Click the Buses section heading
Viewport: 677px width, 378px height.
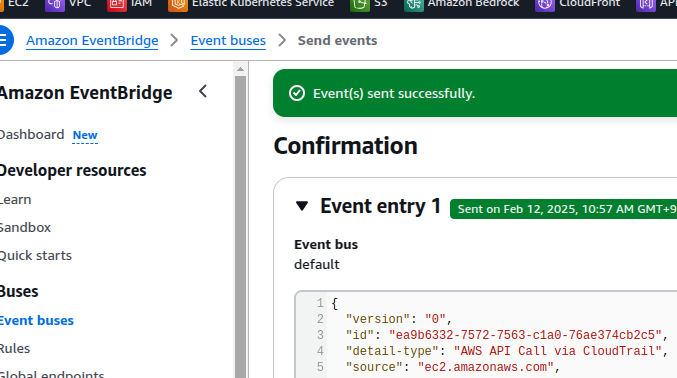coord(19,292)
